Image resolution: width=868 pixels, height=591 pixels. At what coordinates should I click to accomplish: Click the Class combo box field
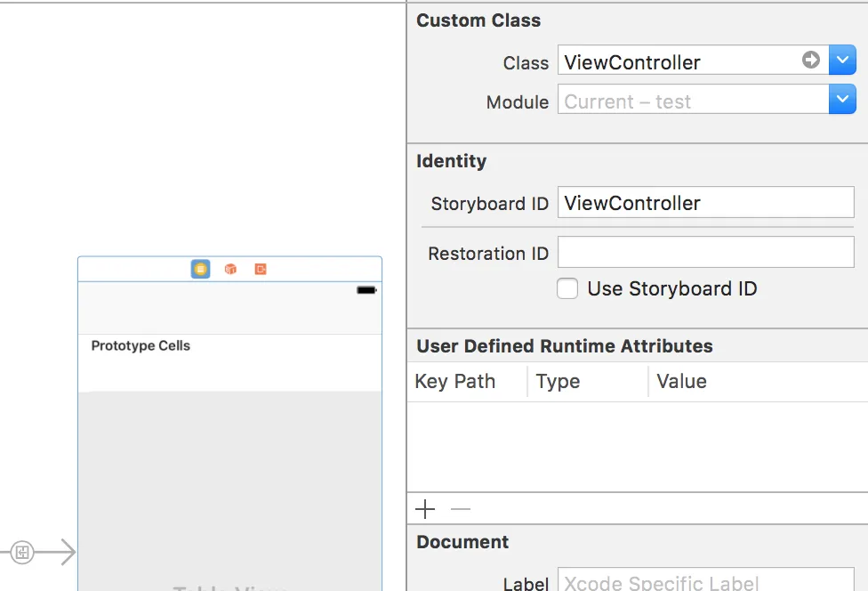click(x=676, y=61)
